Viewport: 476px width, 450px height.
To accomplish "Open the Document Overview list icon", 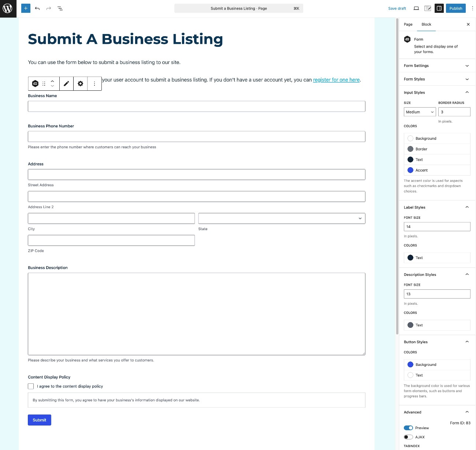I will [x=60, y=8].
